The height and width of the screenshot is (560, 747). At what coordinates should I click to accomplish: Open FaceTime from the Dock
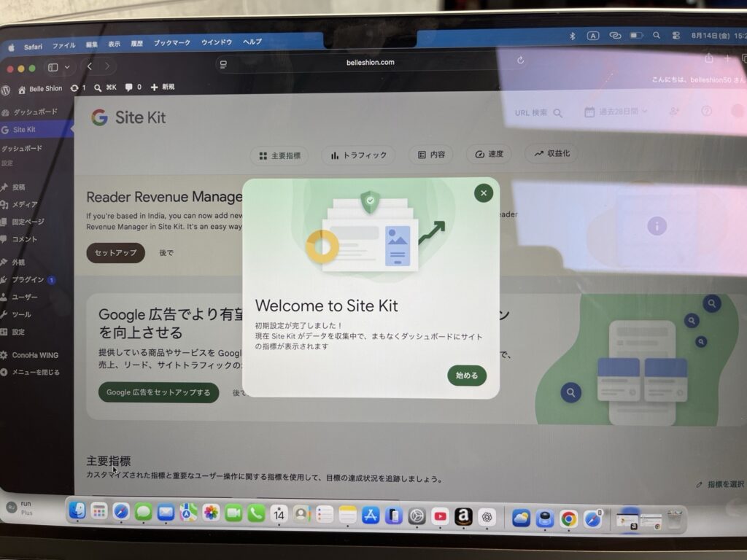pyautogui.click(x=233, y=513)
